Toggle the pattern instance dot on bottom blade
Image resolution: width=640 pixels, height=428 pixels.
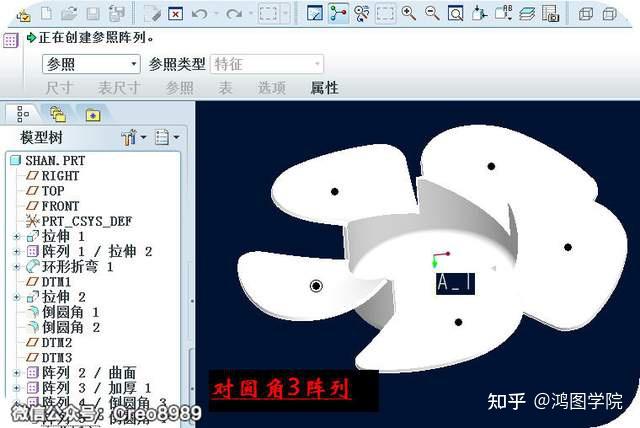[x=458, y=322]
